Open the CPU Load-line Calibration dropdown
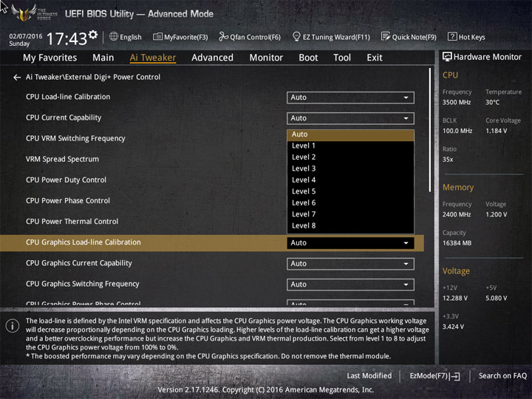Viewport: 532px width, 399px height. click(350, 98)
